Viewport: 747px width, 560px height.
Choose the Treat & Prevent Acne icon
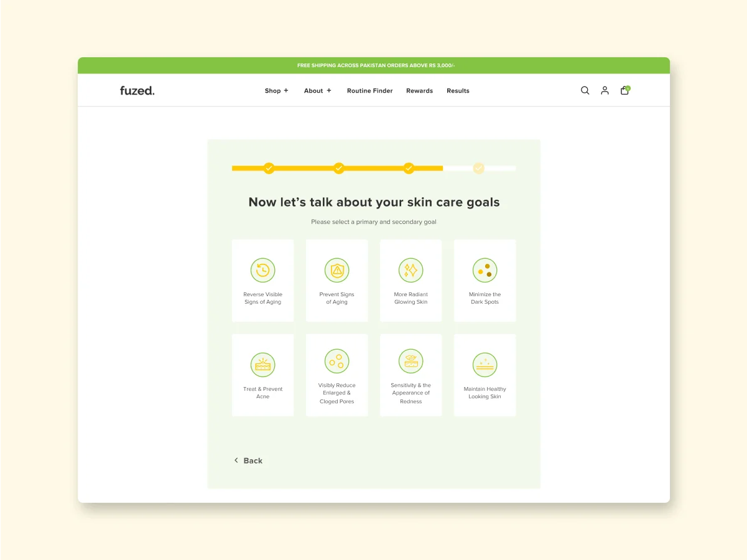click(262, 365)
